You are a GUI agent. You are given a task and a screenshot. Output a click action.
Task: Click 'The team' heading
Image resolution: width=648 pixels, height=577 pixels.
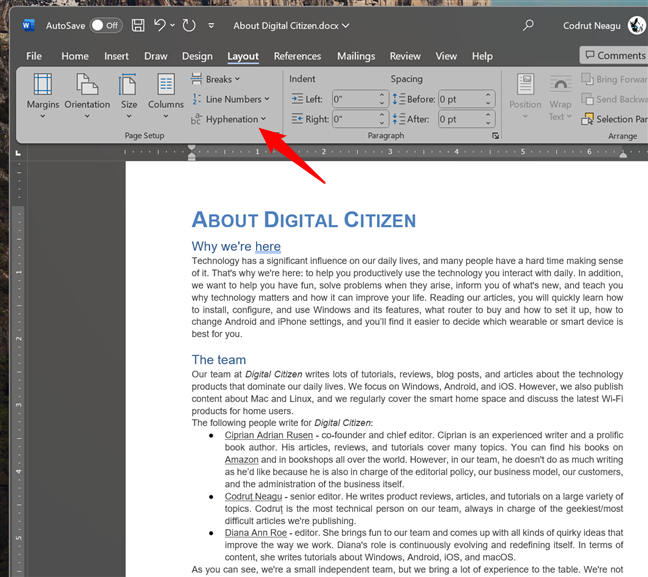219,360
